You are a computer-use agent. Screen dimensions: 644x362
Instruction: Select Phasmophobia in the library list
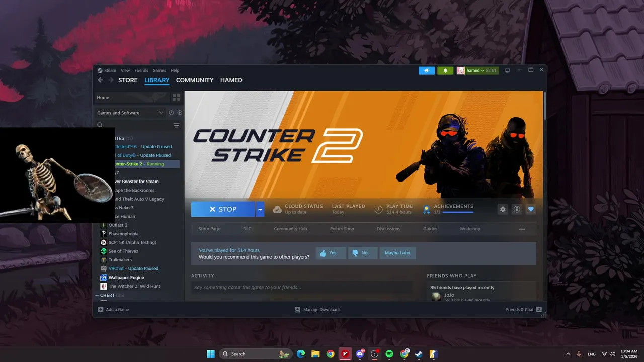tap(123, 234)
